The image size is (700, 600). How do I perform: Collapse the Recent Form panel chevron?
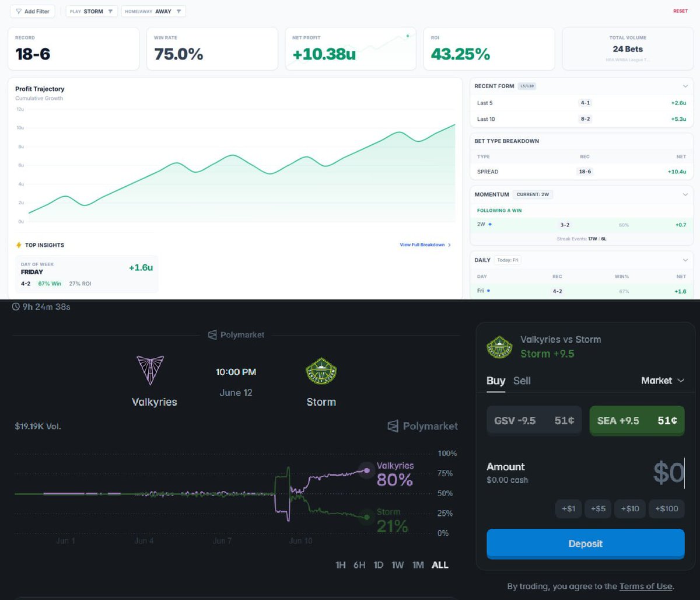[685, 86]
